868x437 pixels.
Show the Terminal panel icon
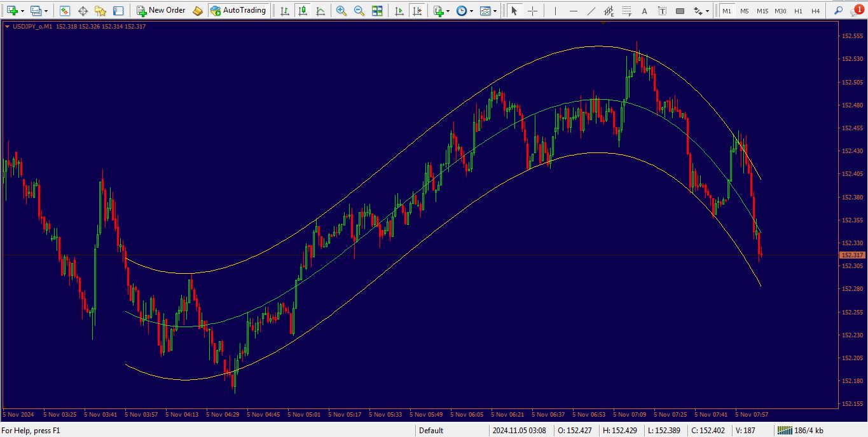118,11
